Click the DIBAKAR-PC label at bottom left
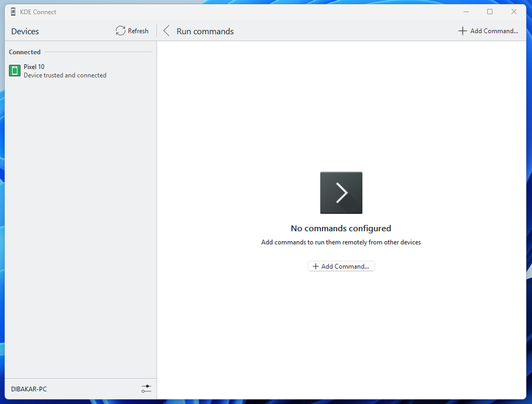532x404 pixels. pos(29,388)
